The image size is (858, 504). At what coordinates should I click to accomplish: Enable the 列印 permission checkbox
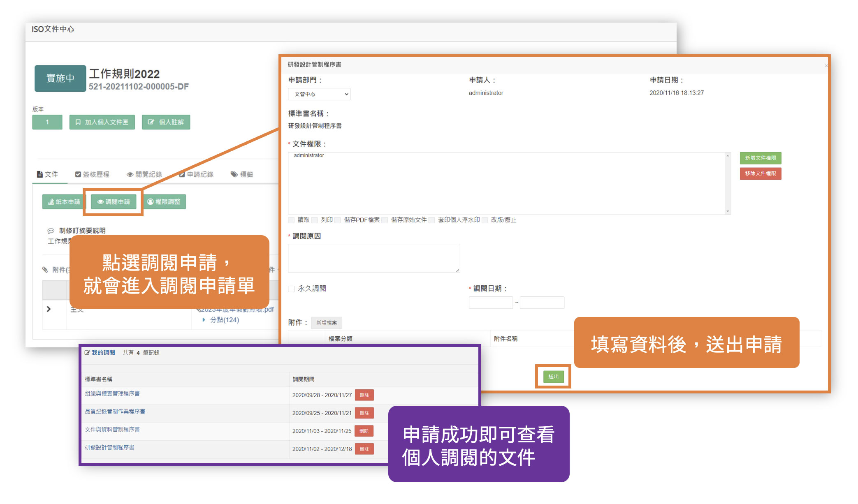click(315, 220)
